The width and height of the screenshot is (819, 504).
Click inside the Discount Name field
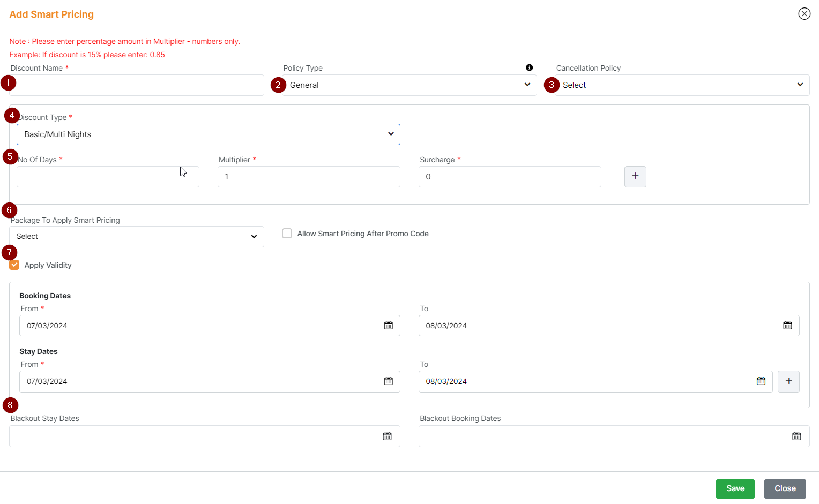137,85
